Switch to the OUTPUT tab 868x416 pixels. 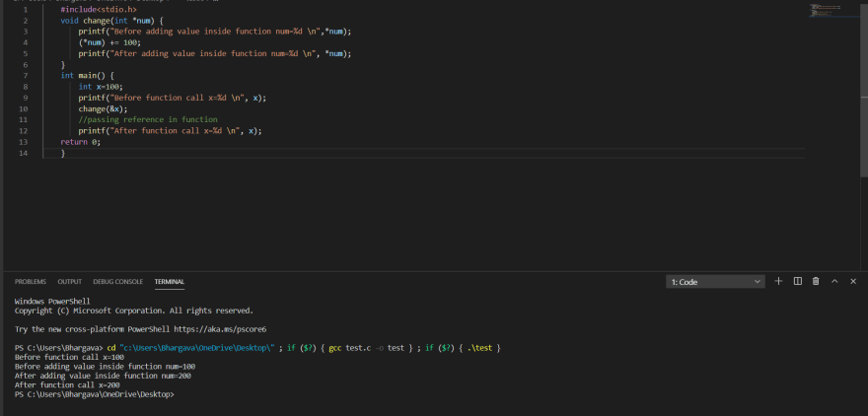tap(70, 282)
